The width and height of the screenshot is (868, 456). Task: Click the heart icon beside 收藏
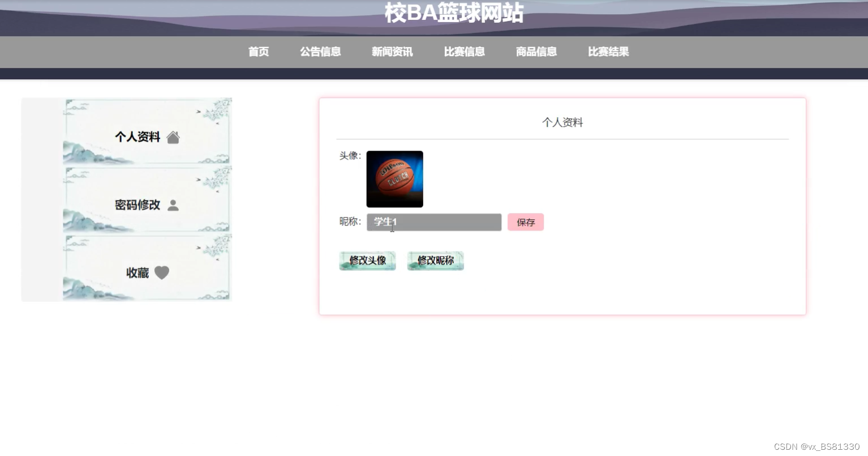point(162,273)
